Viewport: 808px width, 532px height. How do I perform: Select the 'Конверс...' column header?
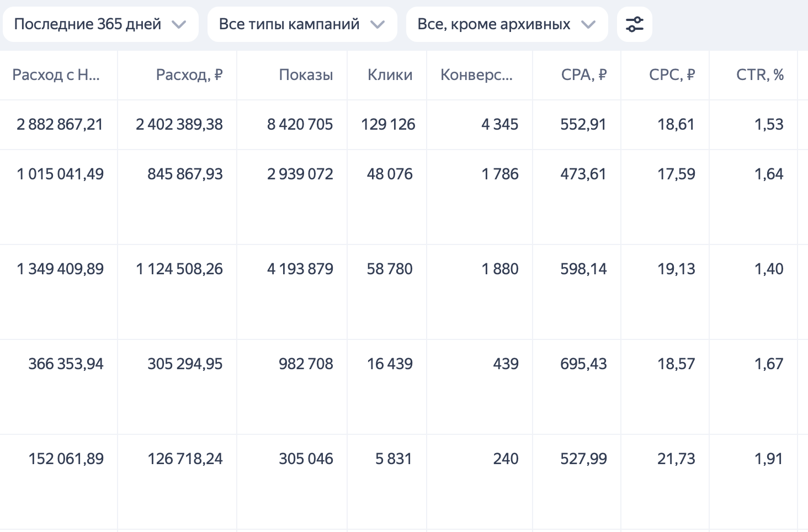(x=476, y=75)
